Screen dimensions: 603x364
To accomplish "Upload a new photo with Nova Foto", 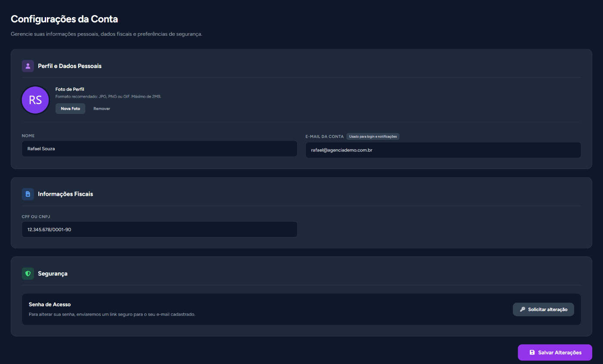I will tap(70, 108).
